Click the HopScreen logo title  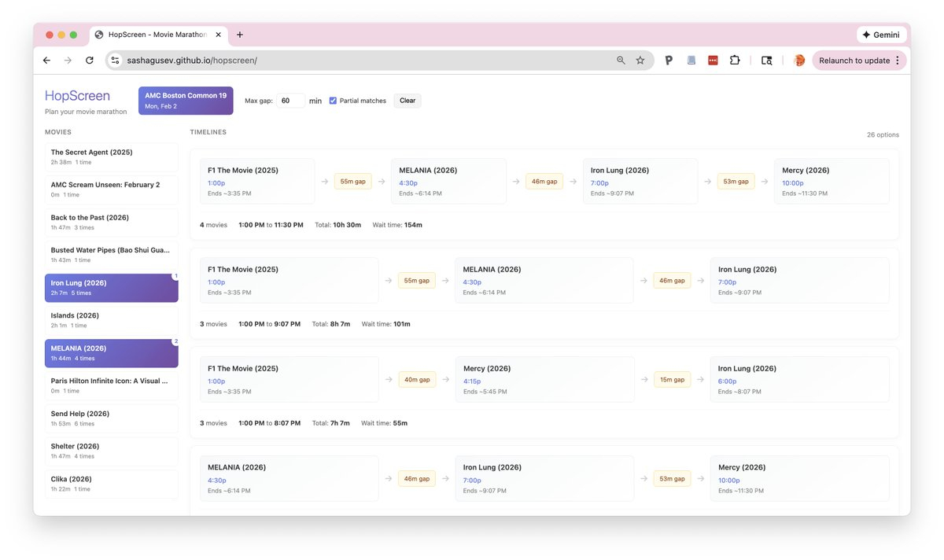[77, 96]
